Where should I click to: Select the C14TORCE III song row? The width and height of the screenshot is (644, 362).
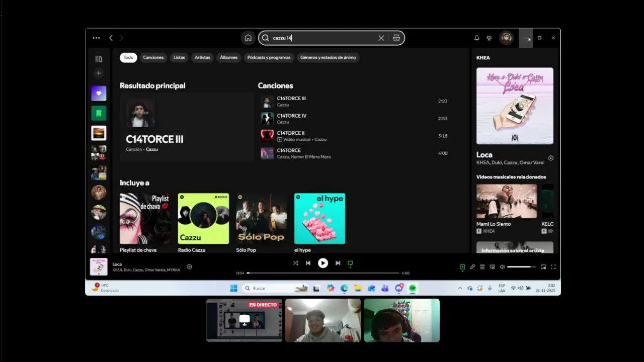355,101
